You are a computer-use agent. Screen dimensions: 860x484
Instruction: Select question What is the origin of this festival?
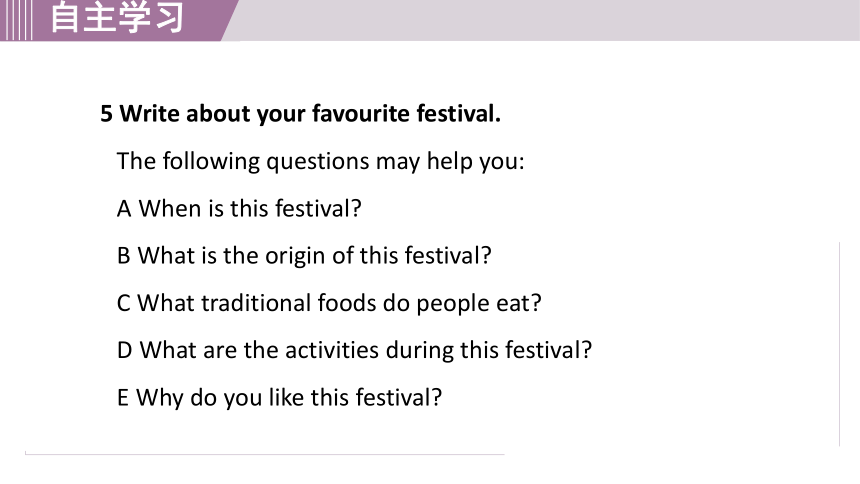314,256
